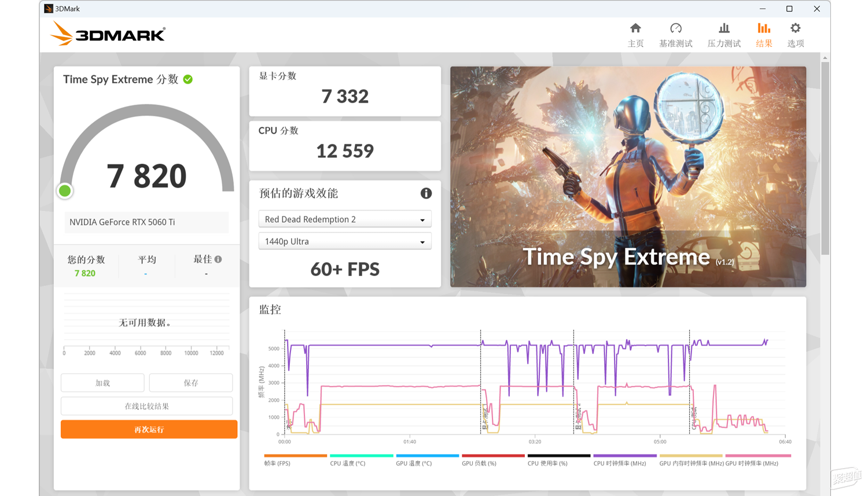
Task: Click the 保存 save button
Action: [x=191, y=383]
